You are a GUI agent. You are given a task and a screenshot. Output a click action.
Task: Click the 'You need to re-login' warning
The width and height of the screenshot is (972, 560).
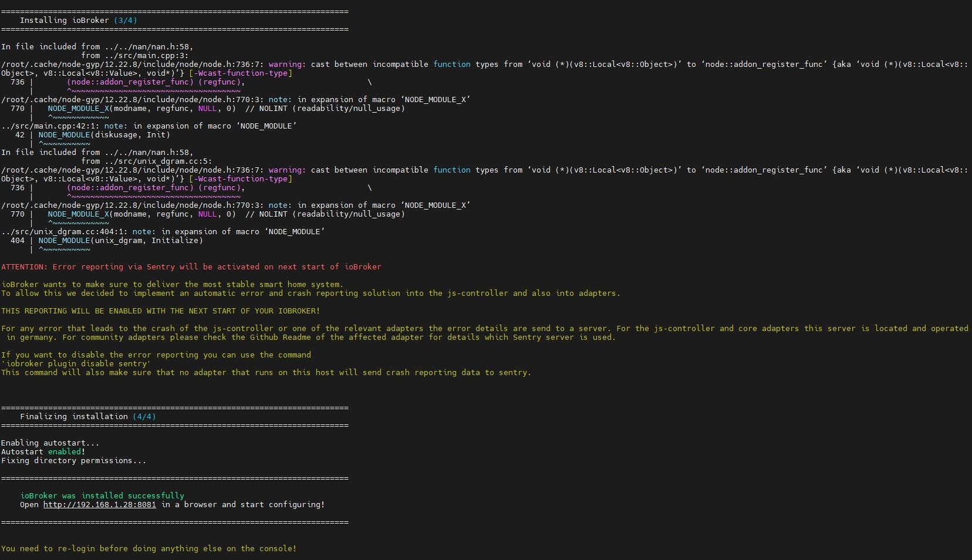click(x=149, y=548)
